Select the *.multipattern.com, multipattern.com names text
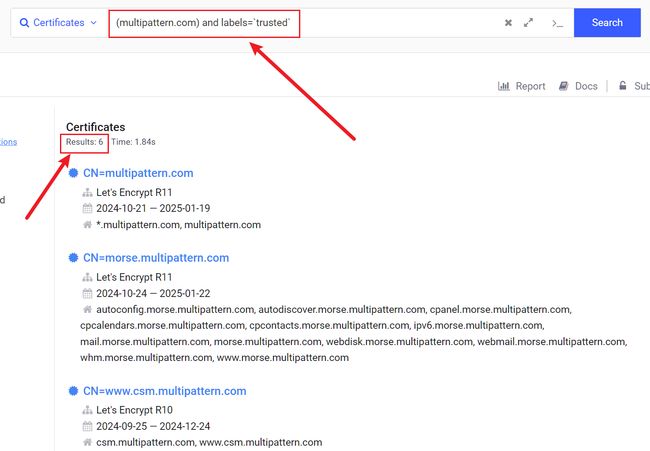 coord(178,225)
